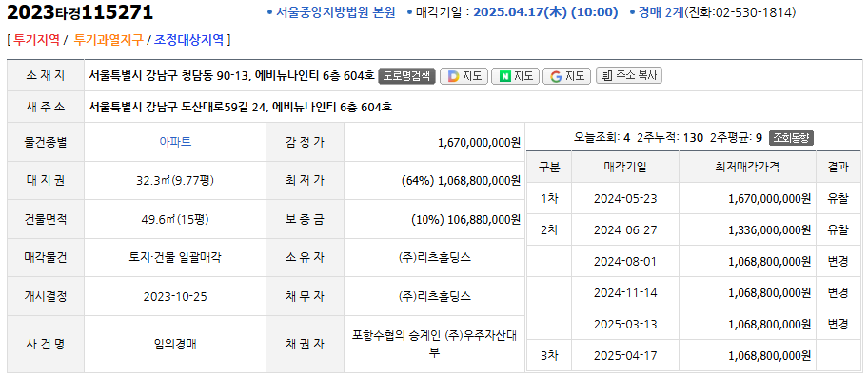Click the view stats text 오늘조회: 4

[602, 137]
